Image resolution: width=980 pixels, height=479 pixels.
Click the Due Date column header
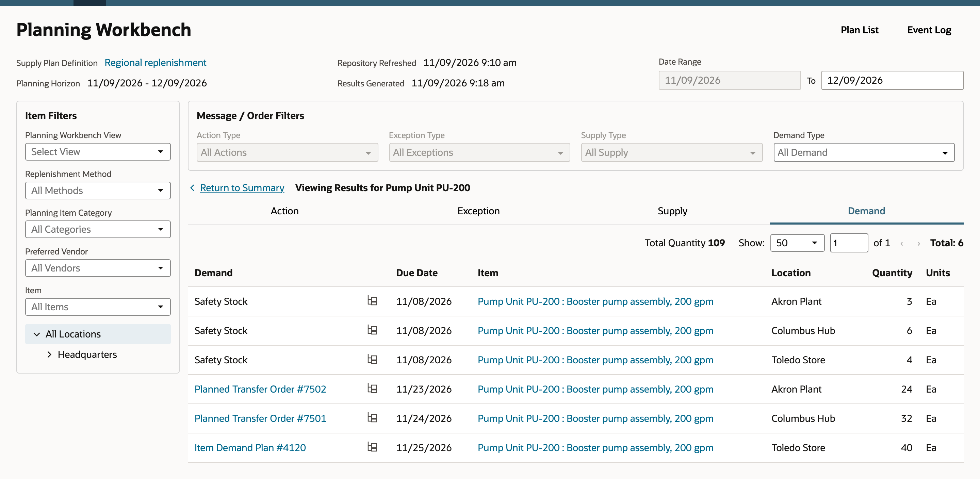(416, 273)
